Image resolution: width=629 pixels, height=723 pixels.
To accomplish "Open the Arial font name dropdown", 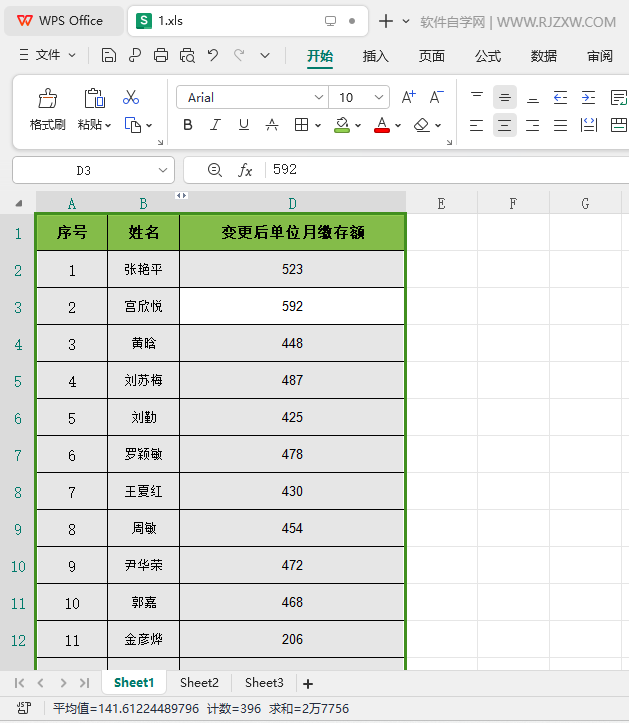I will click(x=318, y=97).
